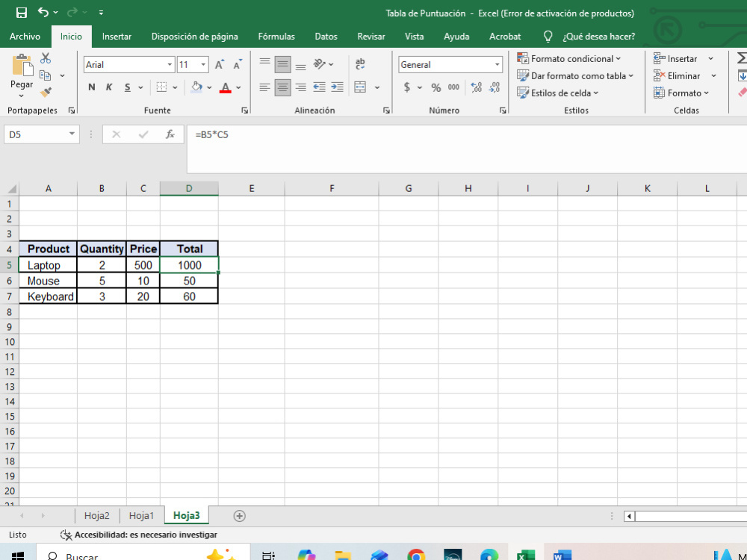This screenshot has width=747, height=560.
Task: Click the formula bar showing =B5*C5
Action: tap(467, 149)
